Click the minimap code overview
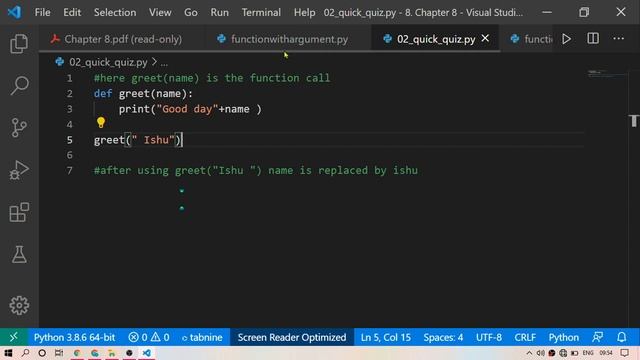 pos(607,74)
